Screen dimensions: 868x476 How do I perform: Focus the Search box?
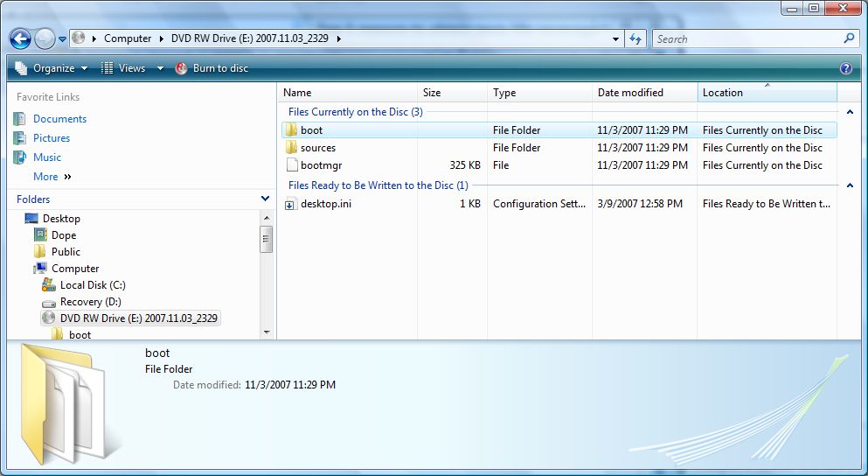(748, 38)
